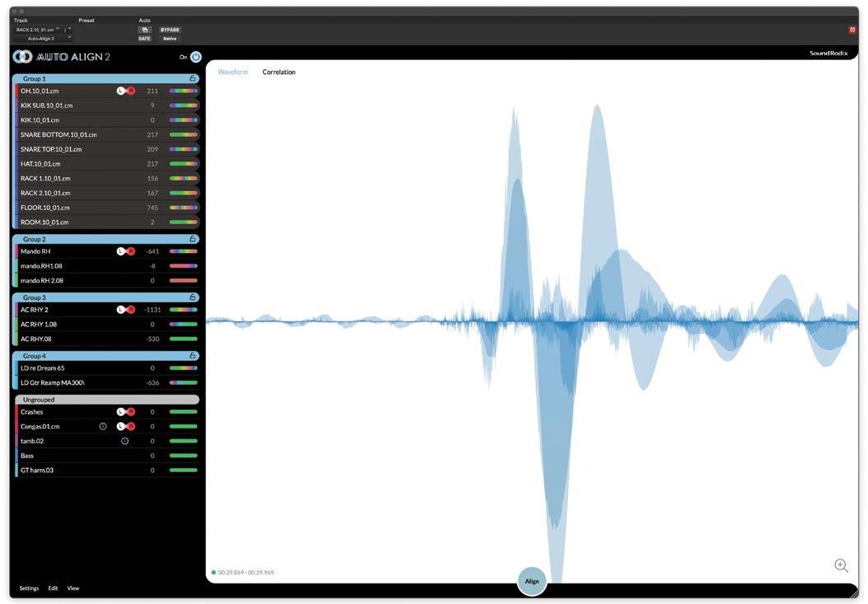The height and width of the screenshot is (604, 868).
Task: Open the small insert slot dropdown beside track name
Action: [67, 30]
